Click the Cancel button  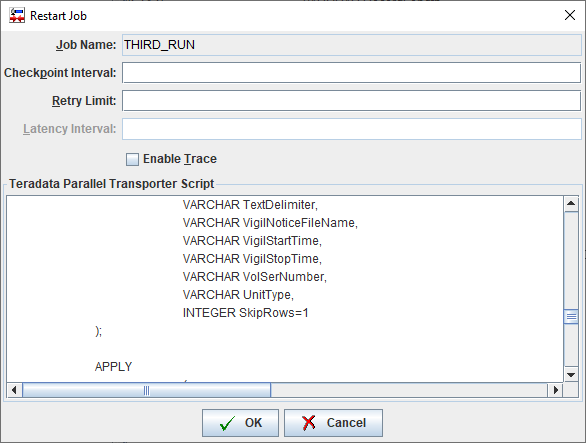[x=333, y=423]
